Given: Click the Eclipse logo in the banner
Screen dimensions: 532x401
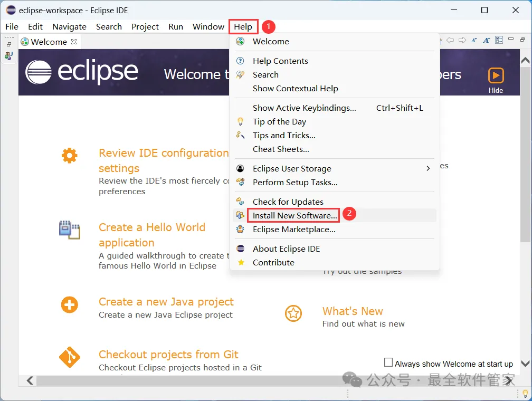Looking at the screenshot, I should 82,72.
